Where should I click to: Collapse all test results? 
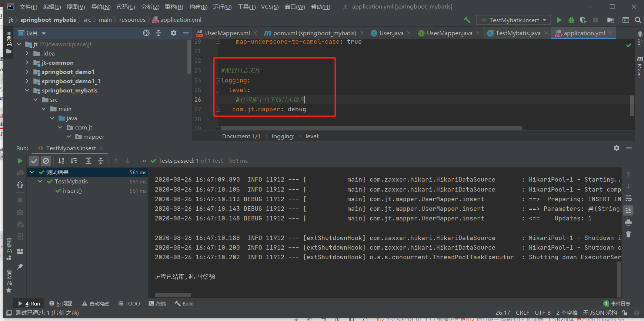101,161
